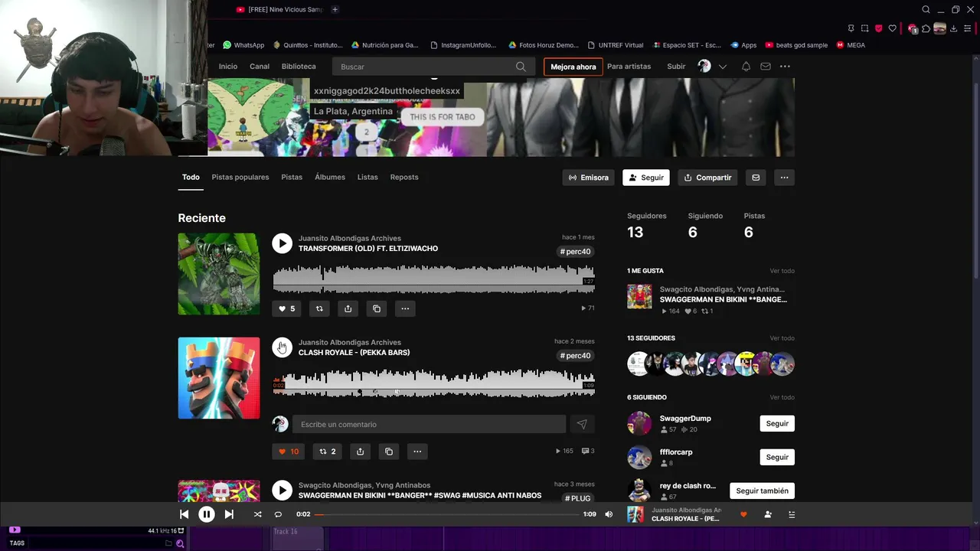Switch to the Álbumes tab
The image size is (980, 551).
(330, 177)
